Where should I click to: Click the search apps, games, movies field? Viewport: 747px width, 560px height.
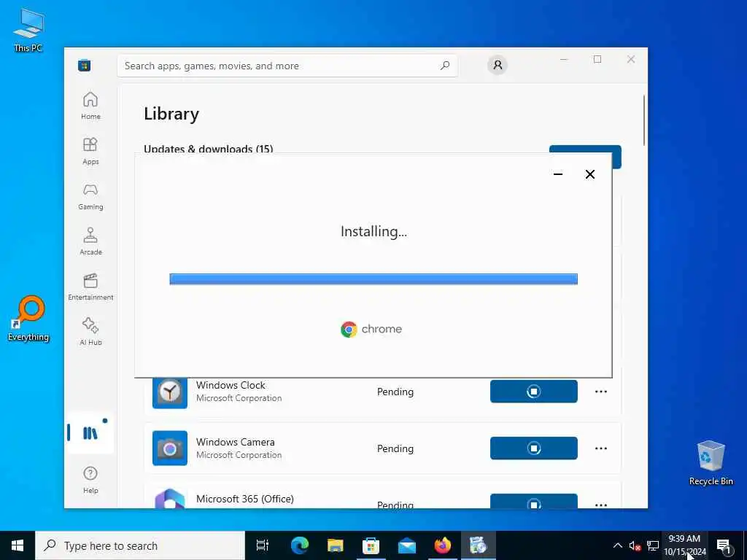287,66
